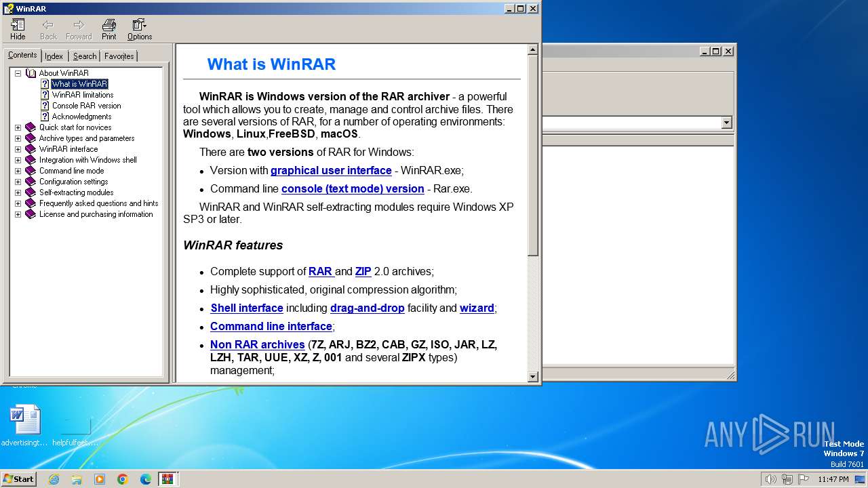This screenshot has height=488, width=868.
Task: Open File Explorer from the taskbar
Action: (x=77, y=479)
